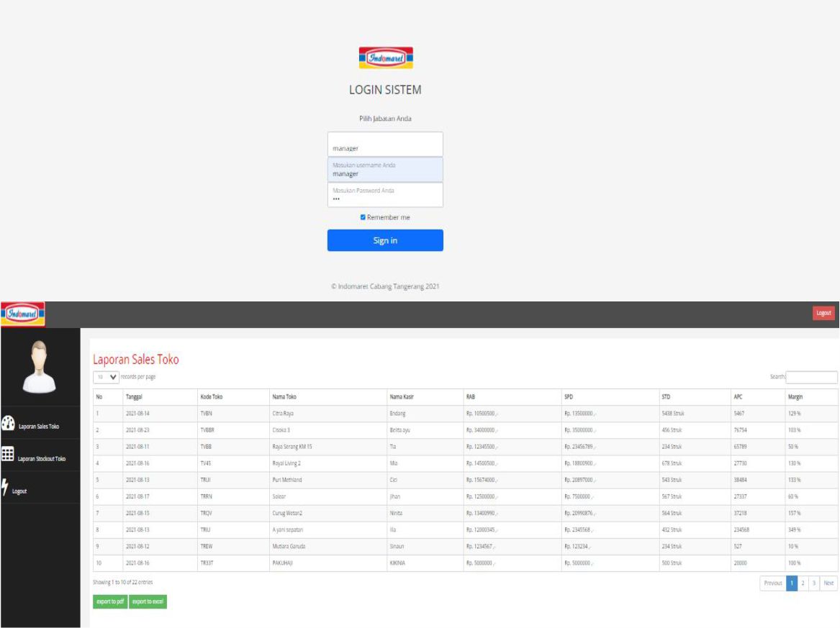Click the Logout menu item in the sidebar
840x628 pixels.
pyautogui.click(x=19, y=491)
